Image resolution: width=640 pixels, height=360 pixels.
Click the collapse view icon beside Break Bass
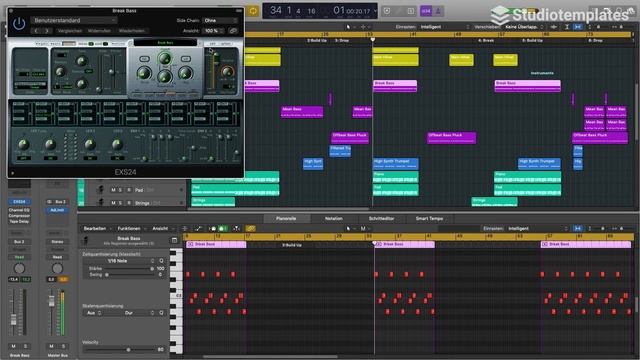pyautogui.click(x=174, y=240)
